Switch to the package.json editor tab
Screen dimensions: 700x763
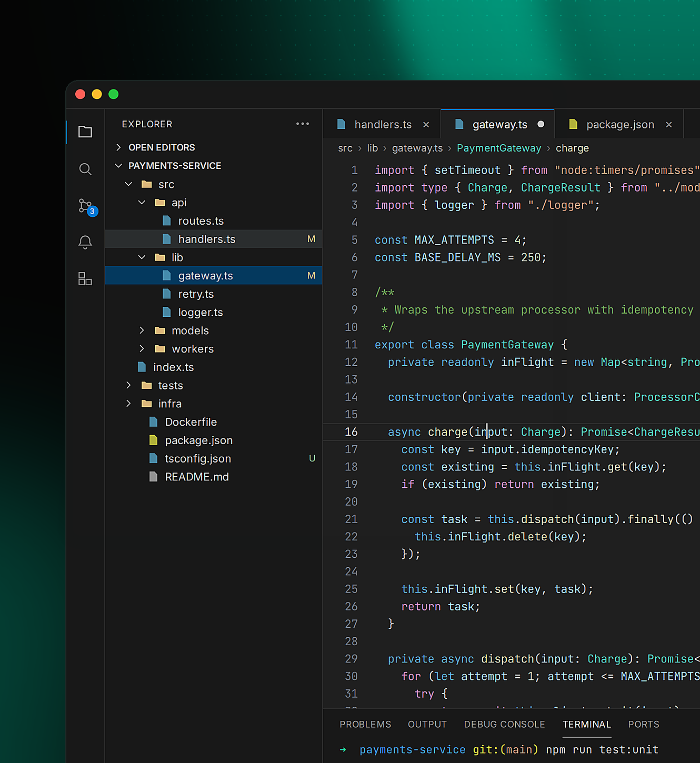[x=620, y=124]
